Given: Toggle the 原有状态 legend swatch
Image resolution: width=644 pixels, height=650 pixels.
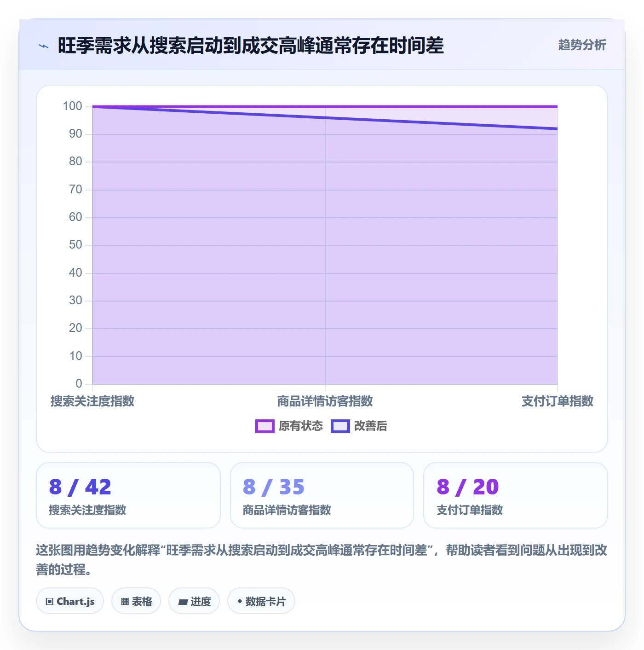Looking at the screenshot, I should (x=265, y=426).
